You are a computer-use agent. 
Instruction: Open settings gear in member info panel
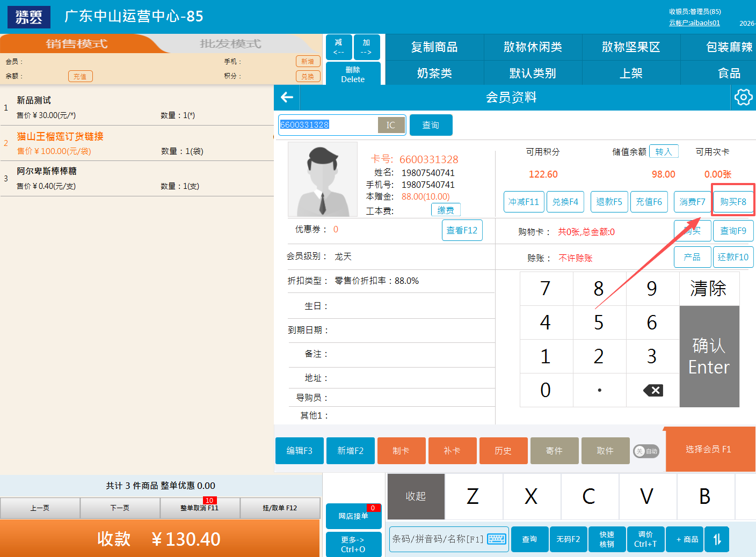point(743,97)
